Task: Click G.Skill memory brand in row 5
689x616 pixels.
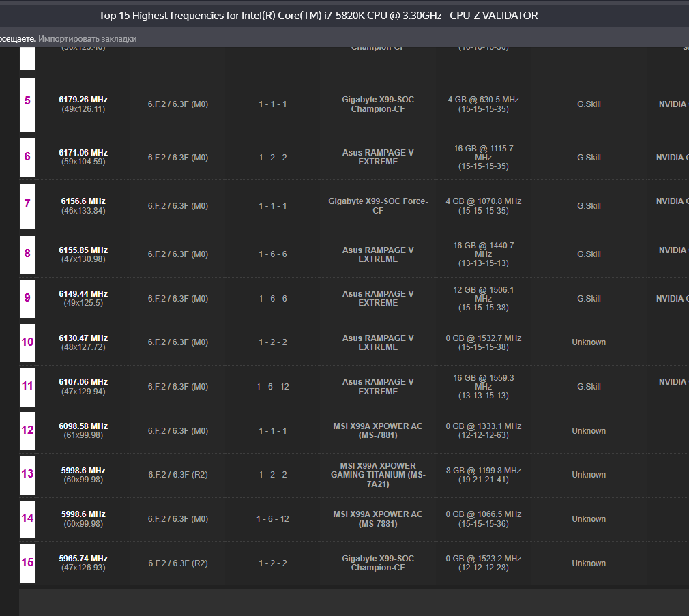Action: [x=589, y=104]
